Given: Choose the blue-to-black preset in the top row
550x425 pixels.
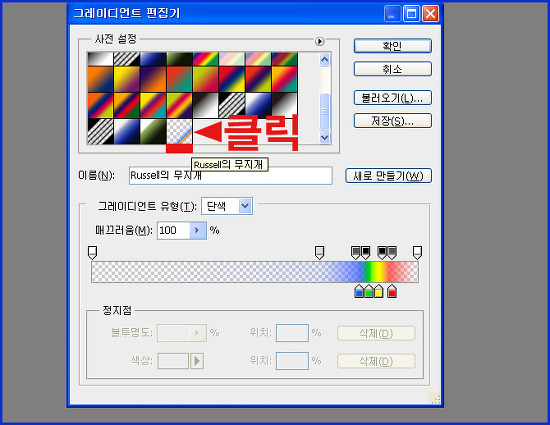Looking at the screenshot, I should [153, 59].
